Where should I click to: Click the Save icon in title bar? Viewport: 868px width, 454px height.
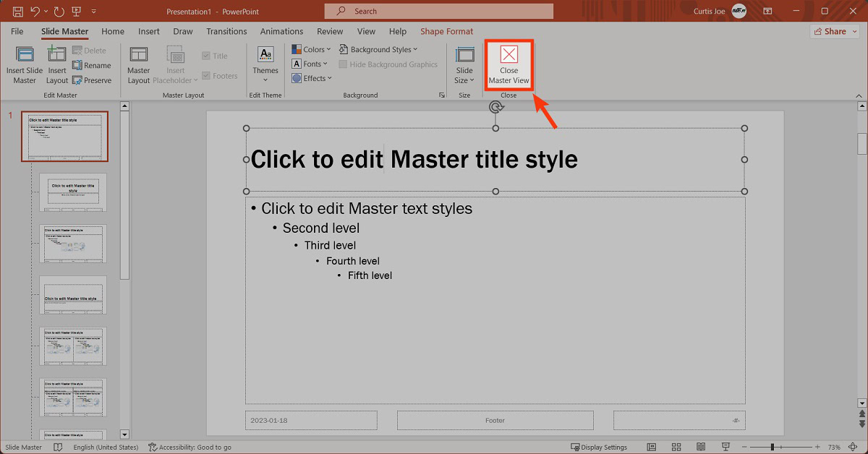coord(18,12)
